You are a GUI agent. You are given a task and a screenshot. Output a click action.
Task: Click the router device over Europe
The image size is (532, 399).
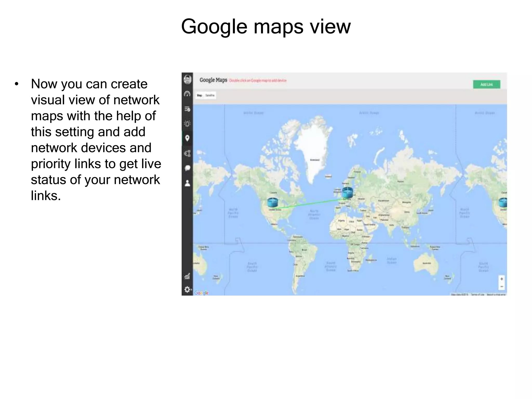pos(347,193)
